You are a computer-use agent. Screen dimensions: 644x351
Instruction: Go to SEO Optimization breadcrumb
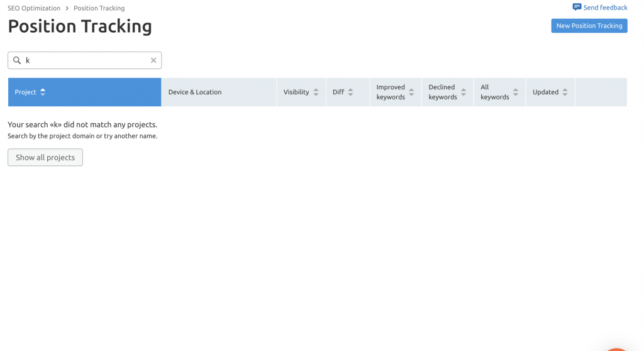pyautogui.click(x=34, y=8)
